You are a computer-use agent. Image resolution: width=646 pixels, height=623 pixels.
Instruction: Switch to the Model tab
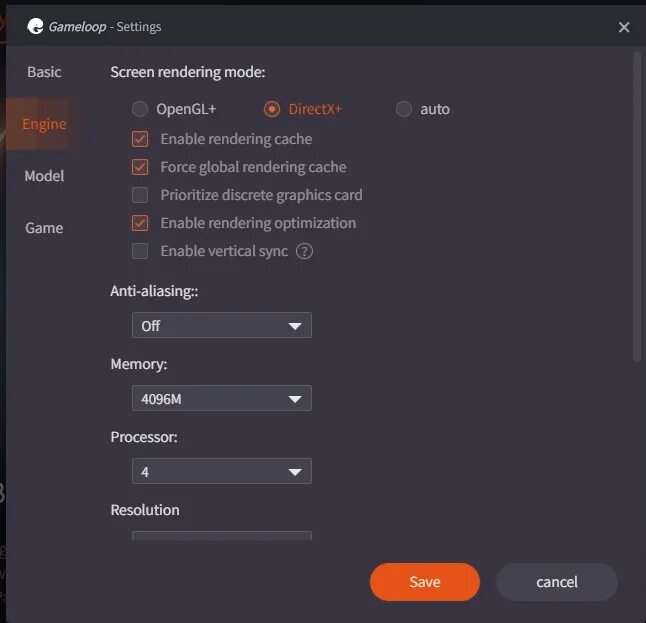coord(44,176)
